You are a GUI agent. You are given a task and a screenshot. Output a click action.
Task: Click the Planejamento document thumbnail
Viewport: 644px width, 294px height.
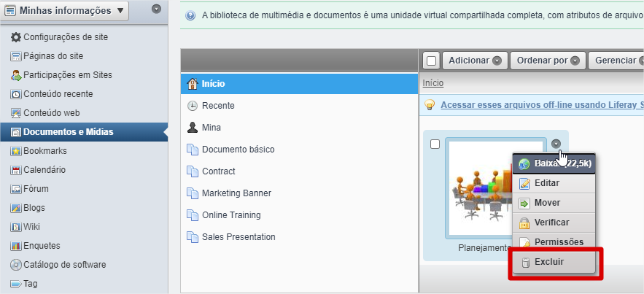pyautogui.click(x=481, y=186)
